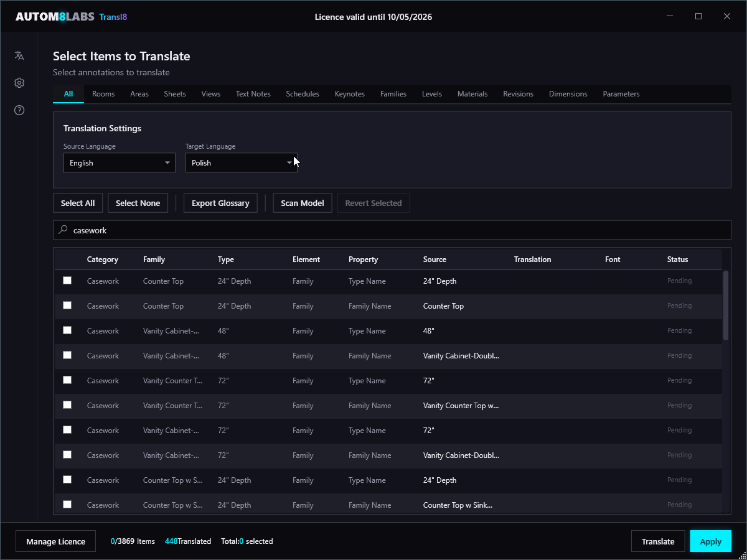This screenshot has height=560, width=747.
Task: Sort by the Status column header
Action: pos(678,259)
